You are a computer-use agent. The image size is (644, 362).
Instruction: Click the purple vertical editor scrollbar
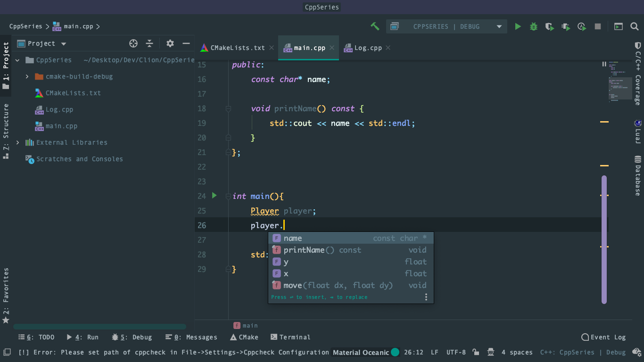[604, 239]
